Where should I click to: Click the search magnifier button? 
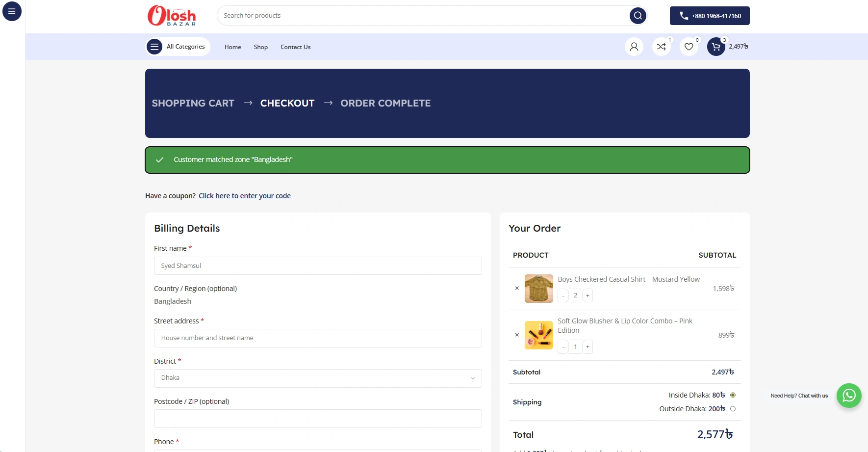coord(638,16)
